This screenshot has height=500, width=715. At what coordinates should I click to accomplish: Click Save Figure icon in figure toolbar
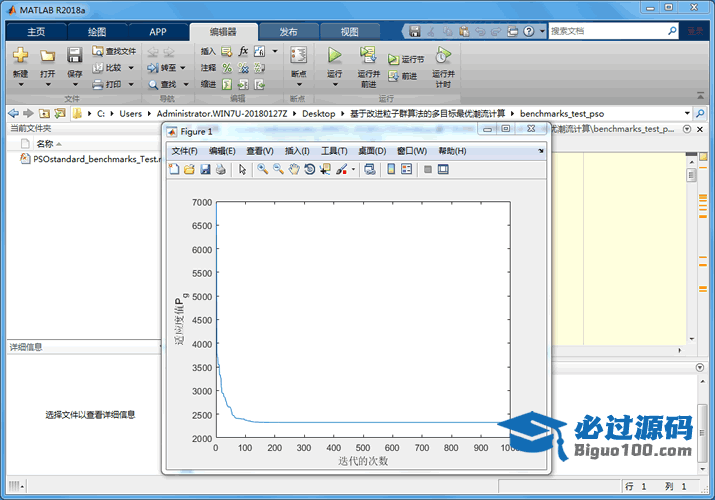(x=205, y=170)
